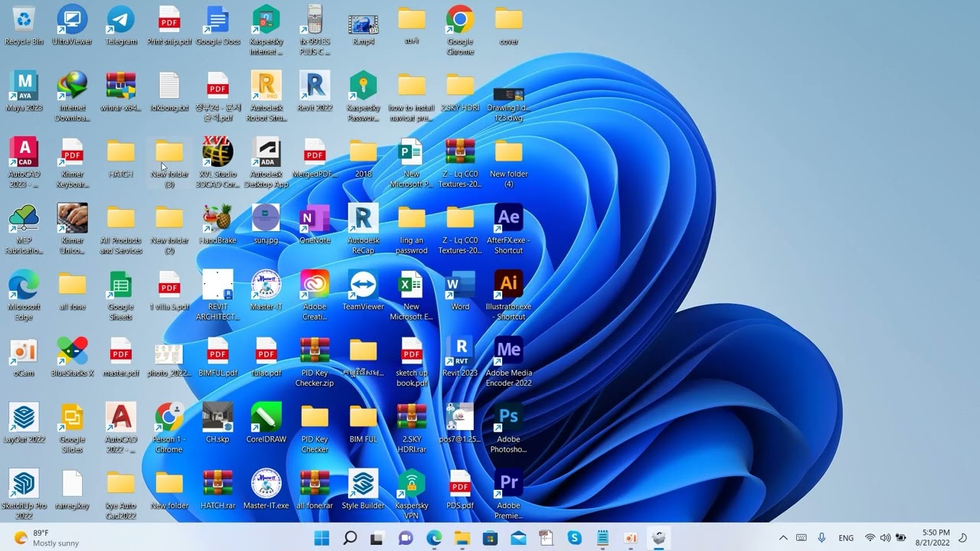The image size is (980, 551).
Task: Open the Khmer Unicode keyboard shortcut
Action: point(72,230)
